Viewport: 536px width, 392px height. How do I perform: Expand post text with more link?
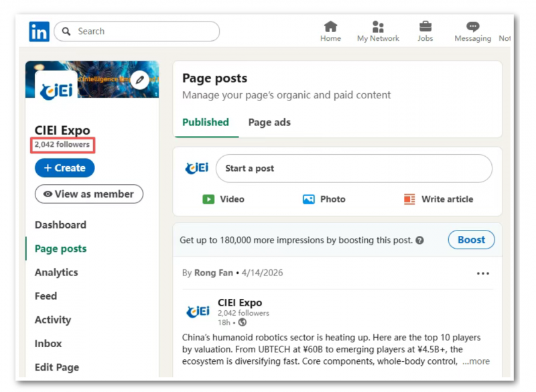(x=476, y=361)
